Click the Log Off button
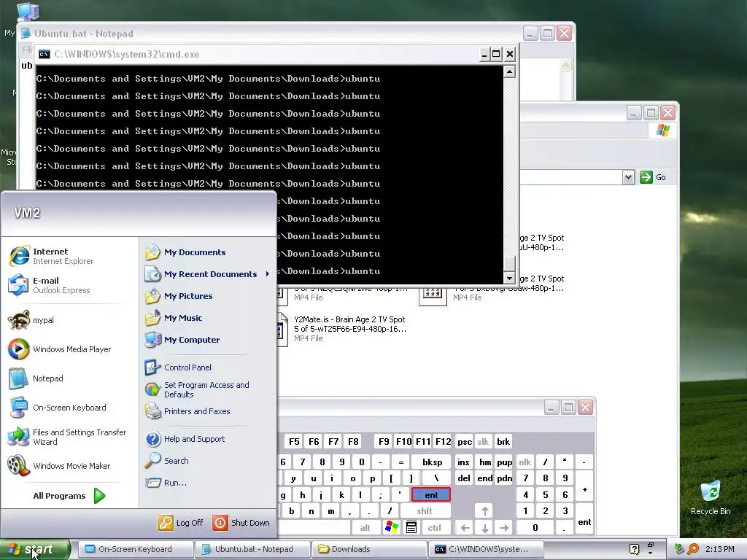 tap(180, 523)
